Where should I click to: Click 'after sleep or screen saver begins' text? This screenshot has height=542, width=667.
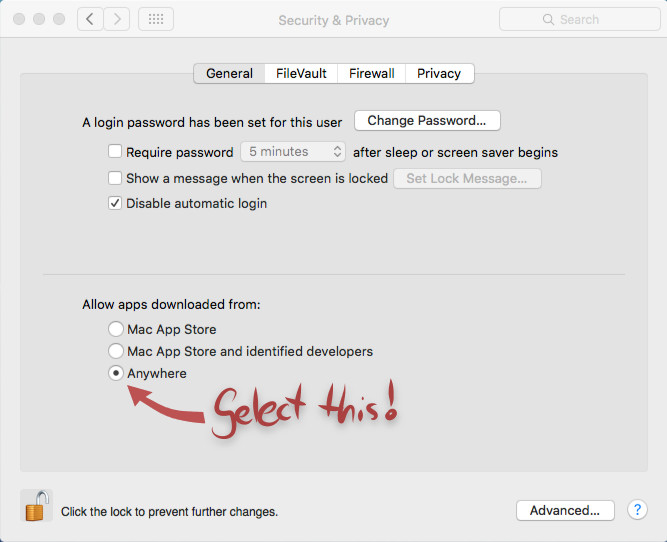pyautogui.click(x=455, y=152)
